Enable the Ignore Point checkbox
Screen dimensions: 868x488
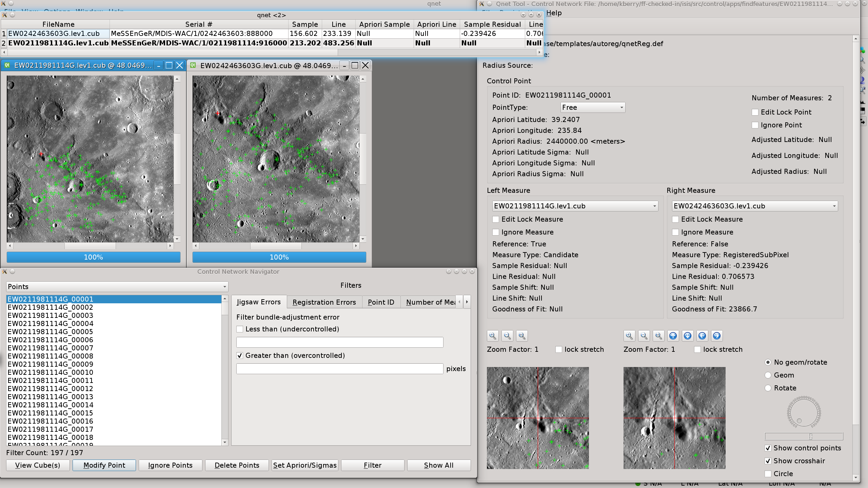755,125
